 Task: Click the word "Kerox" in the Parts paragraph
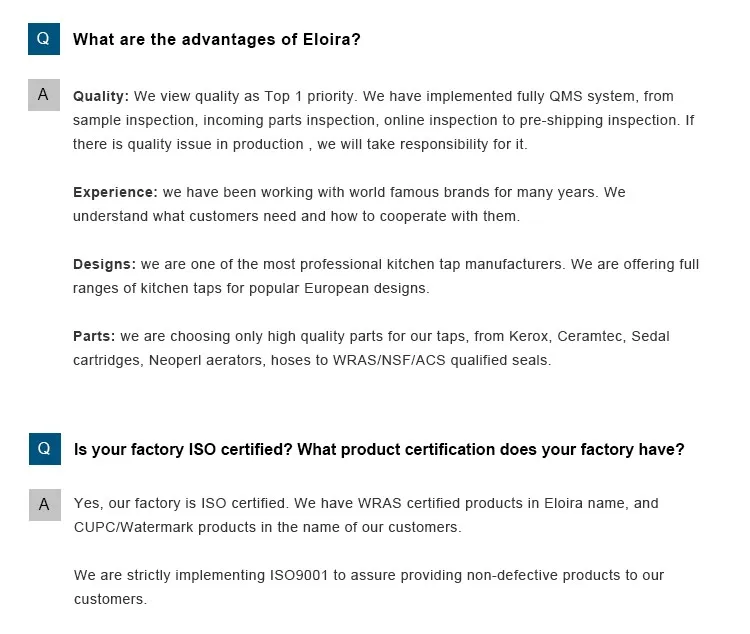pos(526,337)
